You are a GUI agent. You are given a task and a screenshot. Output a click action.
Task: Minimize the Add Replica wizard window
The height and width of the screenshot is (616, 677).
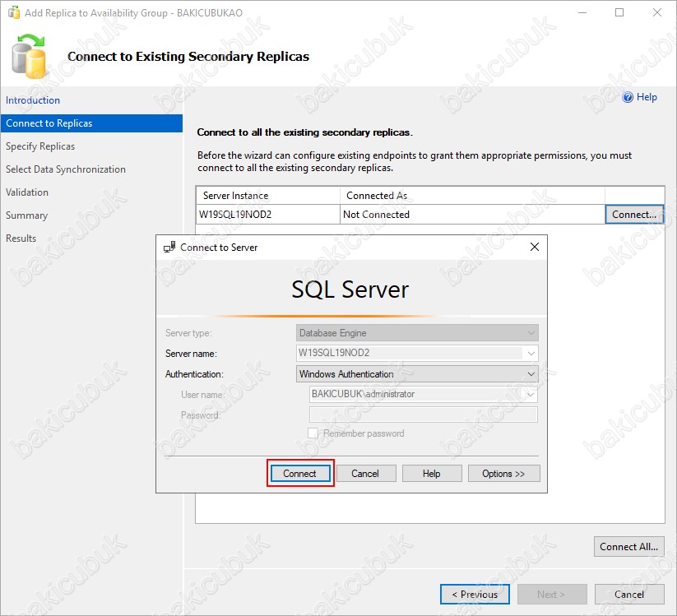(x=582, y=12)
